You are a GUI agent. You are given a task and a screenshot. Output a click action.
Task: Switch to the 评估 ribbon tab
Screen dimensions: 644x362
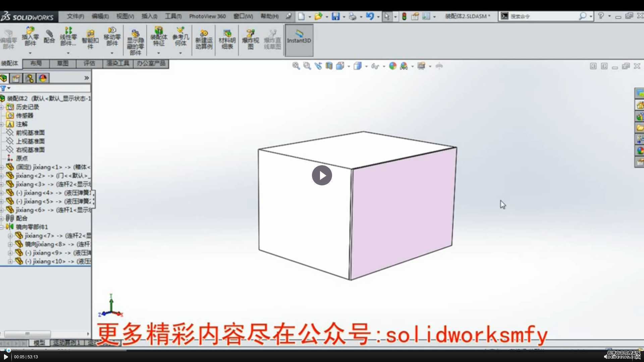[89, 63]
